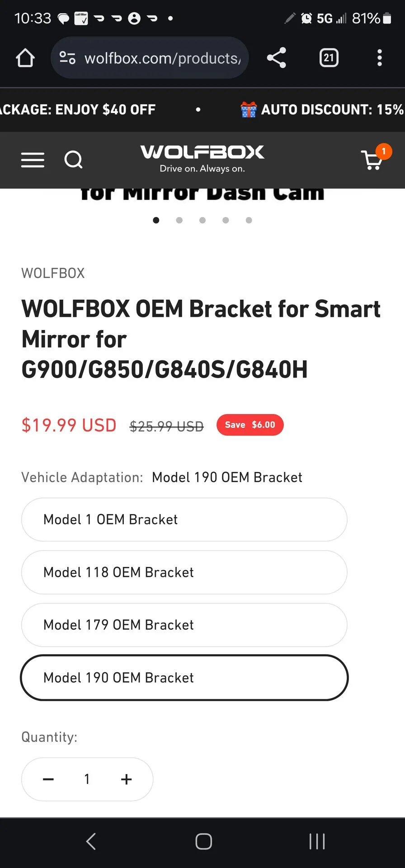This screenshot has height=868, width=405.
Task: Jump to the last carousel image dot
Action: 249,220
